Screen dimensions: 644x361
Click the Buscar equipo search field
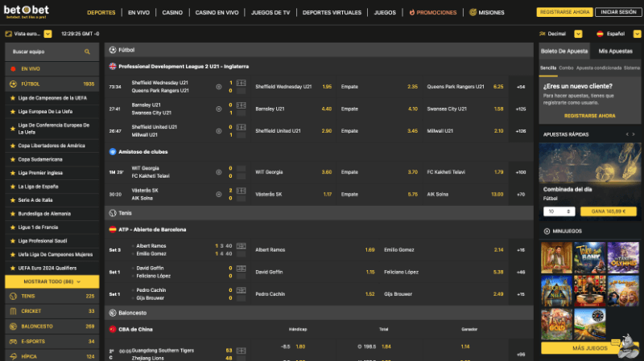click(52, 51)
